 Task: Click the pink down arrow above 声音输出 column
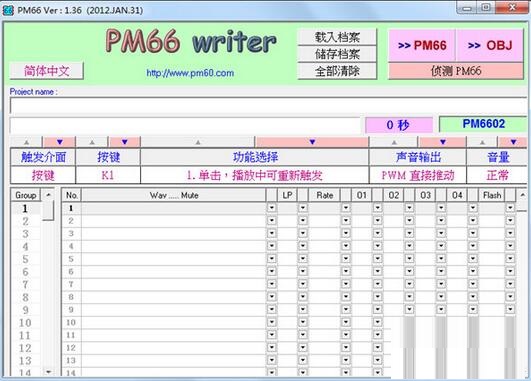click(x=442, y=142)
